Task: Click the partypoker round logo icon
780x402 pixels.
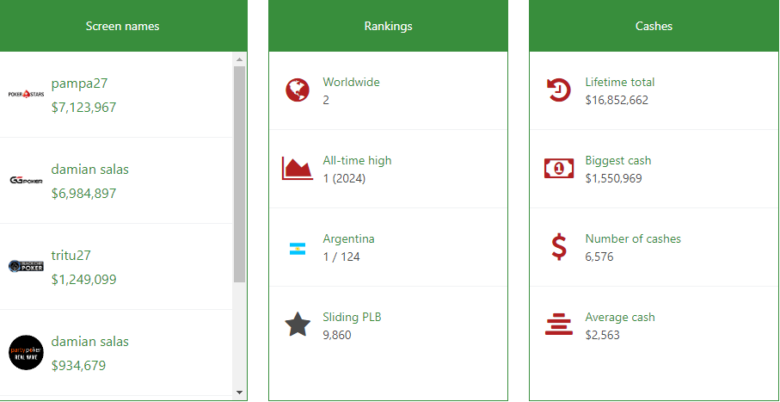Action: pyautogui.click(x=26, y=352)
